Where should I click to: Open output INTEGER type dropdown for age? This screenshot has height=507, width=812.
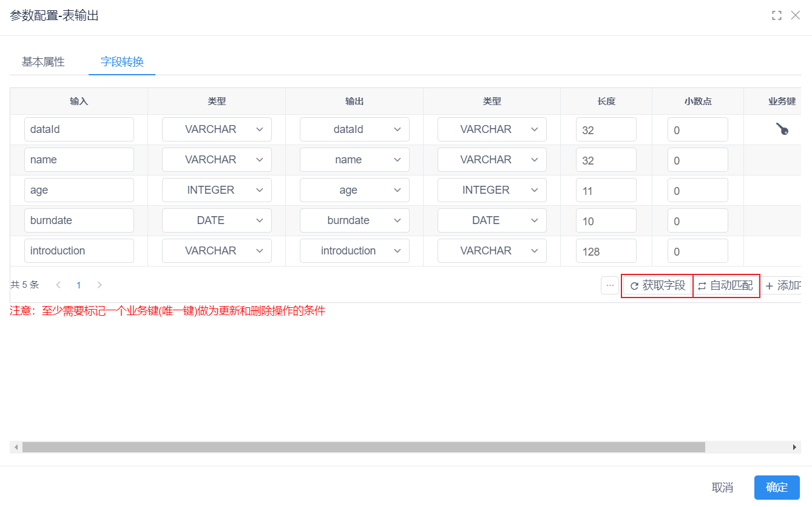coord(492,190)
